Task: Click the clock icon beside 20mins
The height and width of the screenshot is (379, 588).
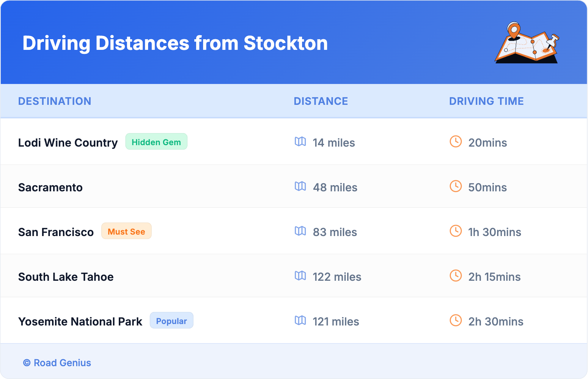Action: point(456,141)
